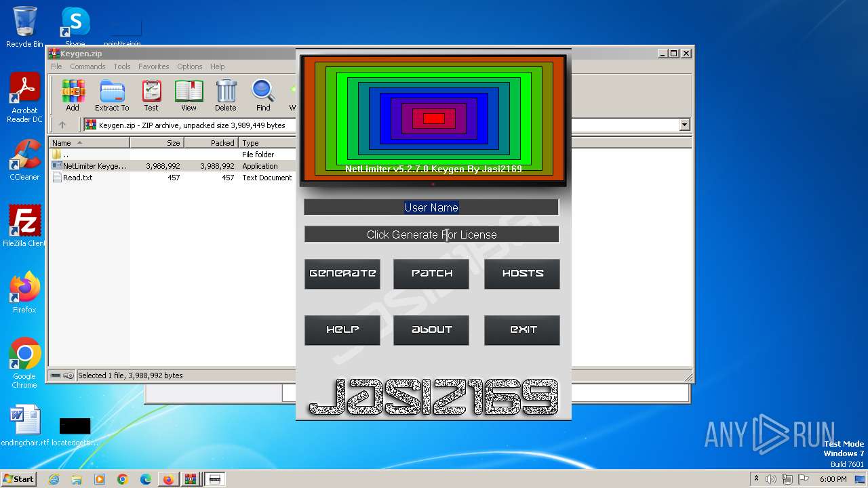Open Chrome from the taskbar
868x488 pixels.
pyautogui.click(x=123, y=479)
